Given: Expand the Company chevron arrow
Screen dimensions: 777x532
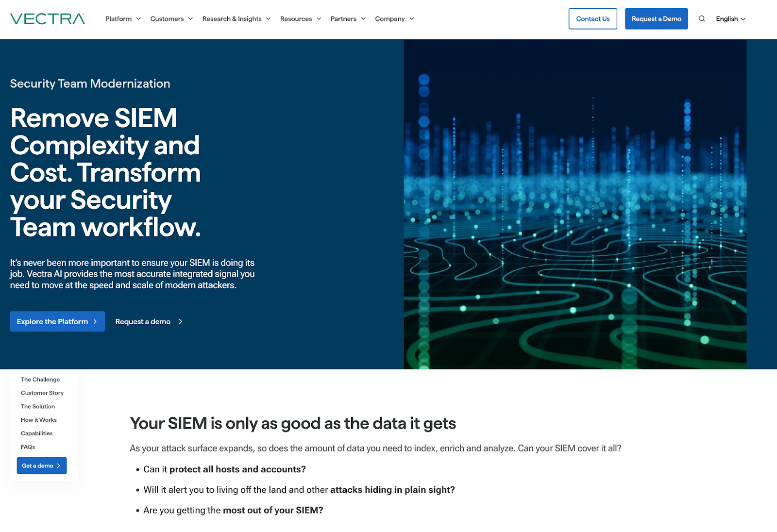Looking at the screenshot, I should point(411,19).
